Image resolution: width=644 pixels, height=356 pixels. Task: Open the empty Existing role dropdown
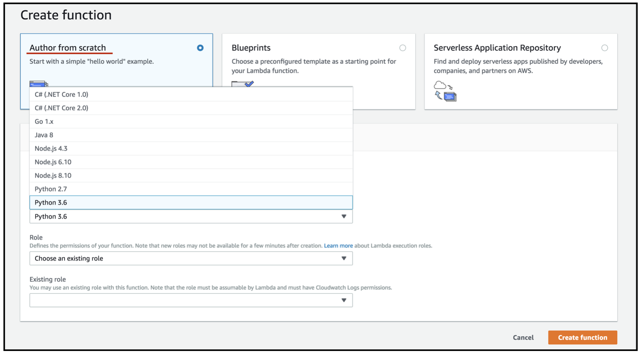pos(191,300)
